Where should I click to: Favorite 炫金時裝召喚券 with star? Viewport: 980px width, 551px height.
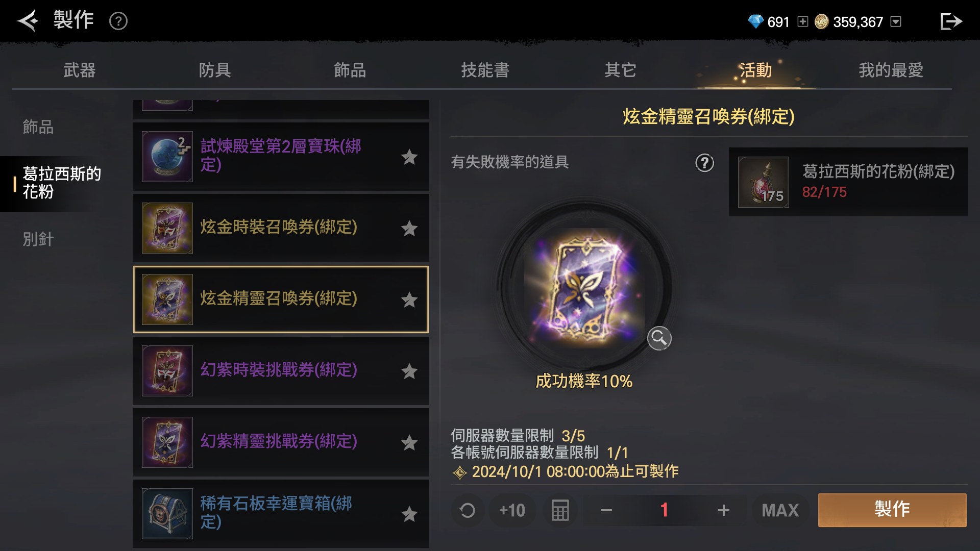click(x=409, y=228)
